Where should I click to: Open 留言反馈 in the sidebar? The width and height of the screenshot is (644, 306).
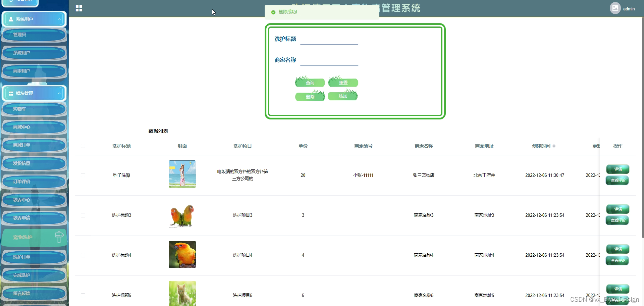click(34, 293)
